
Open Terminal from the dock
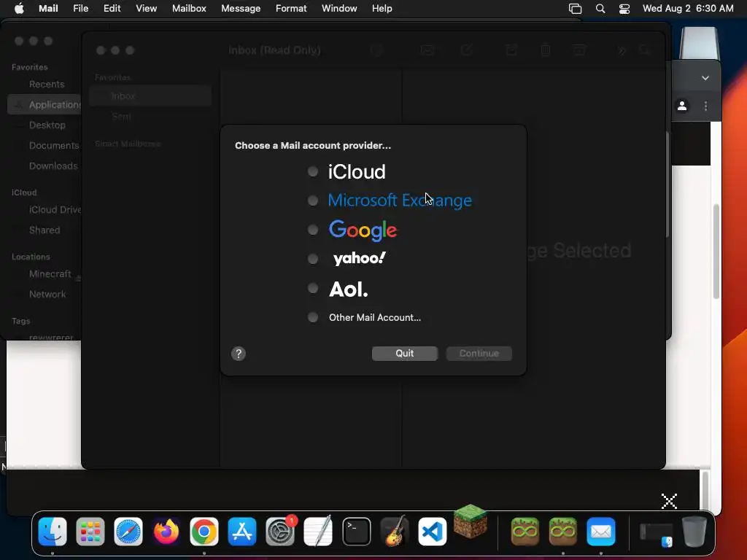[356, 532]
